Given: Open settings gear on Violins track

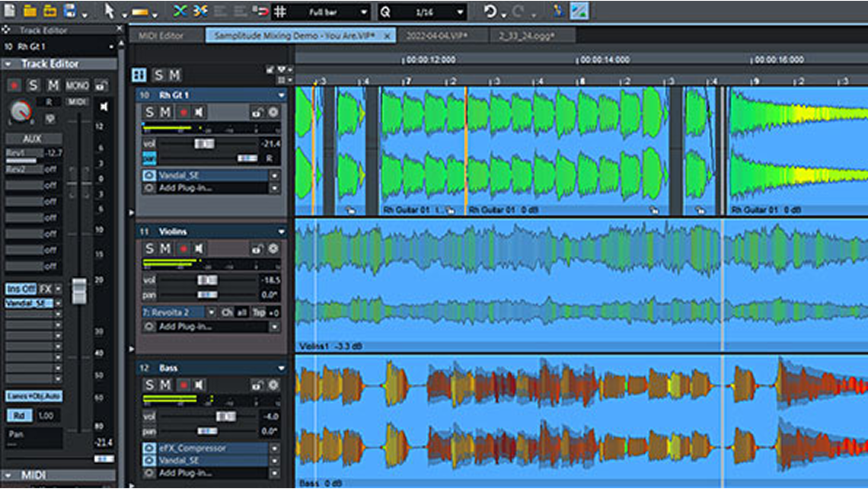Looking at the screenshot, I should coord(273,248).
